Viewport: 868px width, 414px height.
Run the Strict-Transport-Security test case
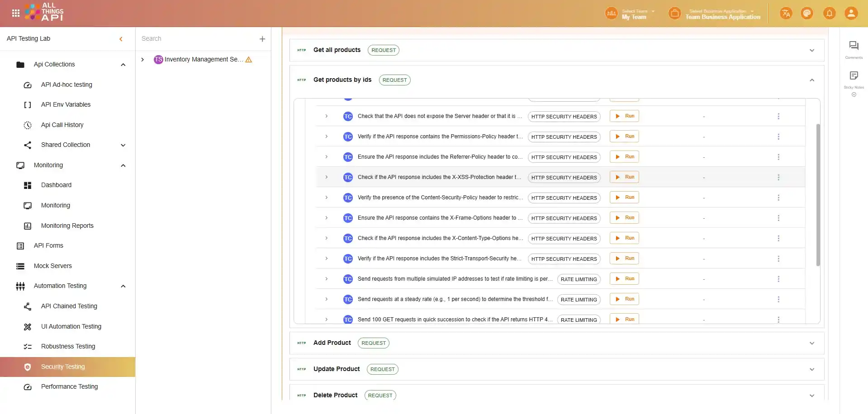pos(624,259)
